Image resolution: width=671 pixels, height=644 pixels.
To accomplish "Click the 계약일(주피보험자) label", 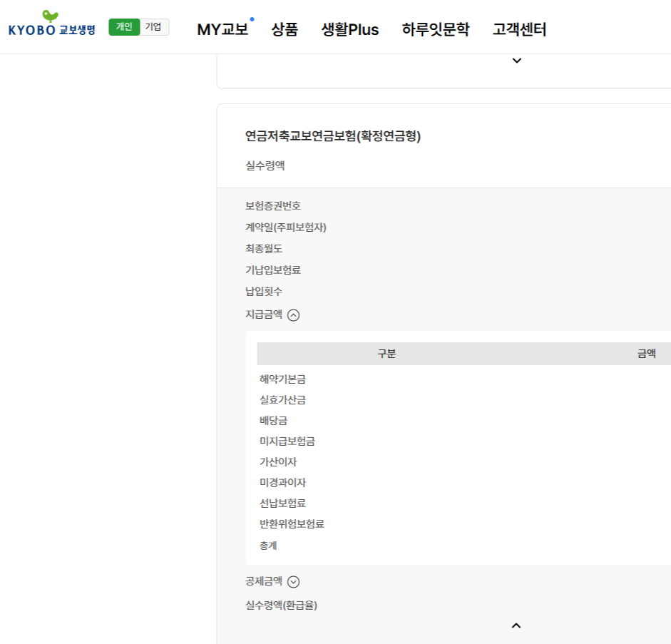I will [x=286, y=228].
